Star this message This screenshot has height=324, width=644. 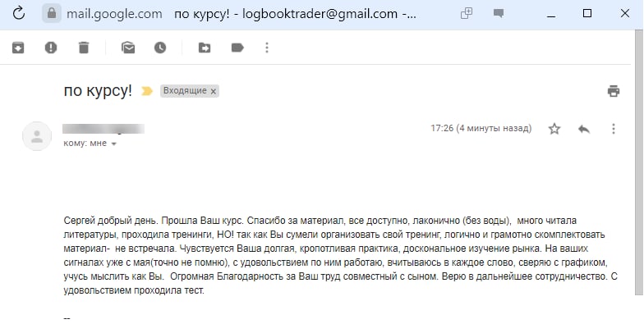click(554, 130)
